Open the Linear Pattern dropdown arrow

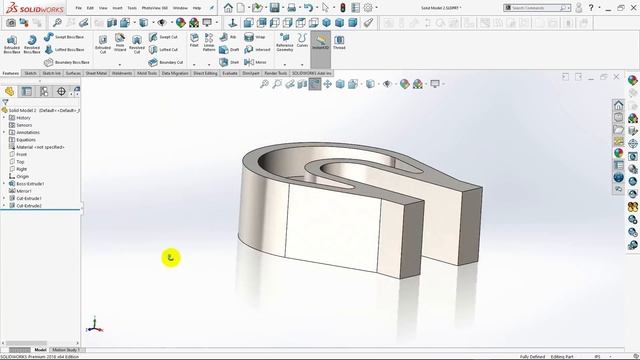pos(209,64)
